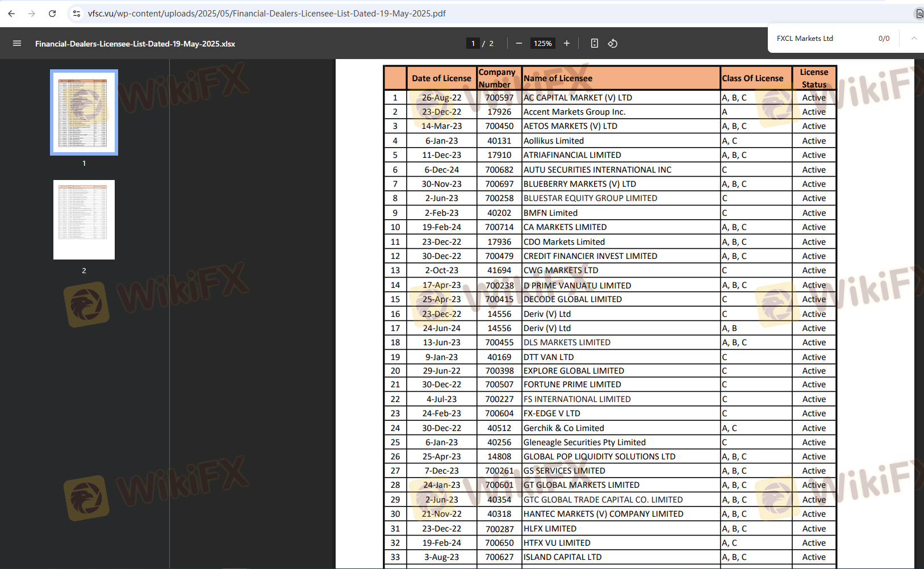Click the Name of Licensee column header
924x569 pixels.
[x=558, y=78]
